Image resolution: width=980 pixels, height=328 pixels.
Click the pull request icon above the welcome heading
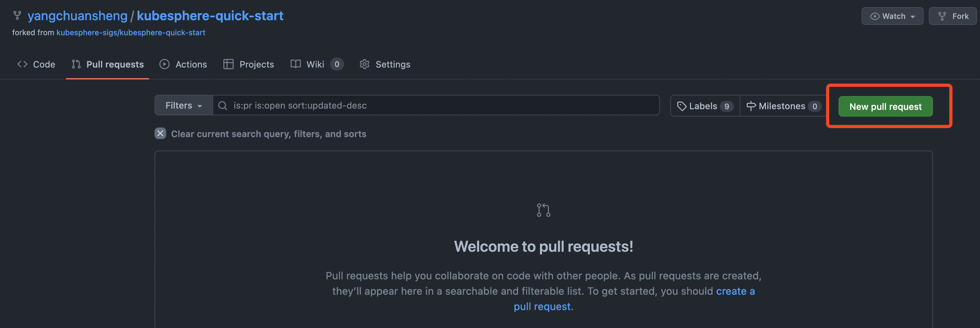coord(543,210)
